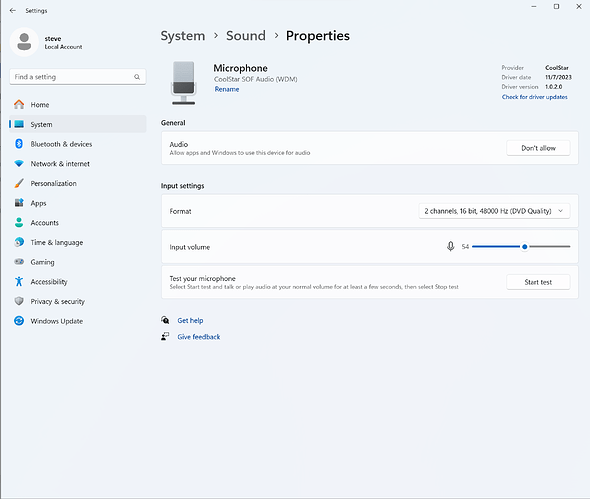This screenshot has height=499, width=590.
Task: Mute microphone using the input volume icon
Action: click(x=450, y=246)
